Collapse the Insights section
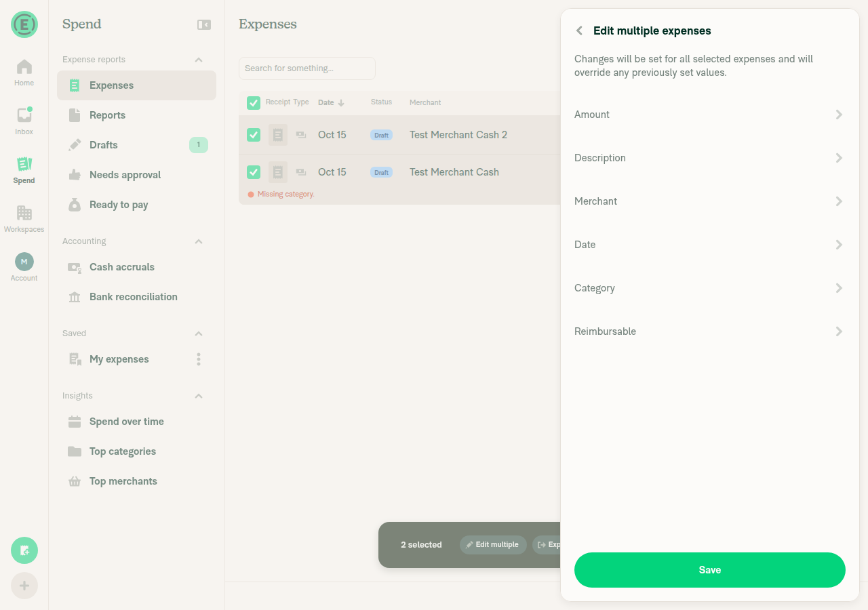 [x=199, y=396]
